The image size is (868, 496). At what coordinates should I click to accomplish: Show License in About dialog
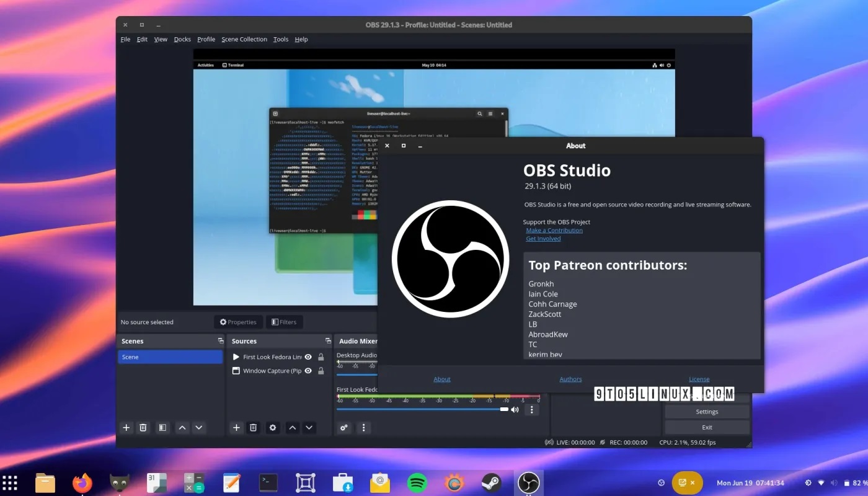click(x=699, y=379)
